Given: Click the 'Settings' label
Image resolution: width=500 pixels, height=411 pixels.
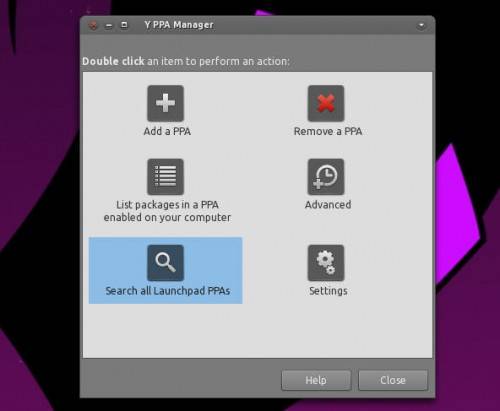Looking at the screenshot, I should [x=328, y=291].
